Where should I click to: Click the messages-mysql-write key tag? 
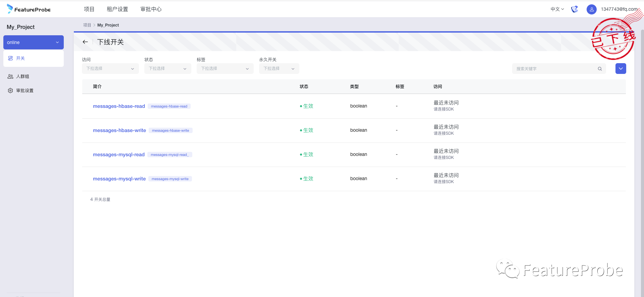(x=170, y=179)
